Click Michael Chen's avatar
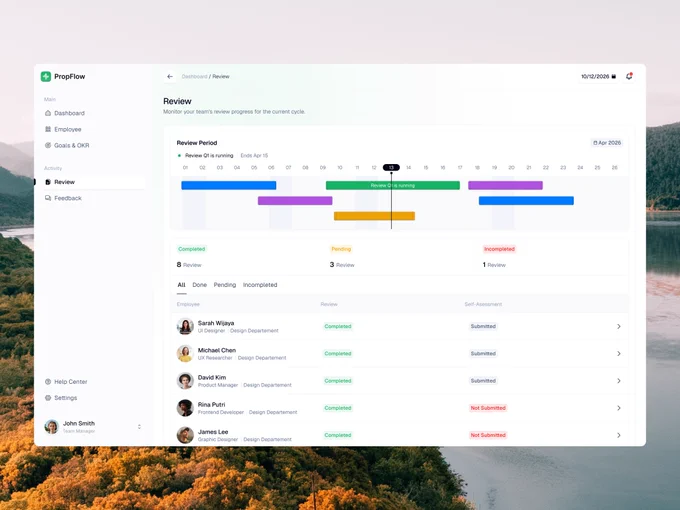This screenshot has width=680, height=510. pyautogui.click(x=185, y=354)
